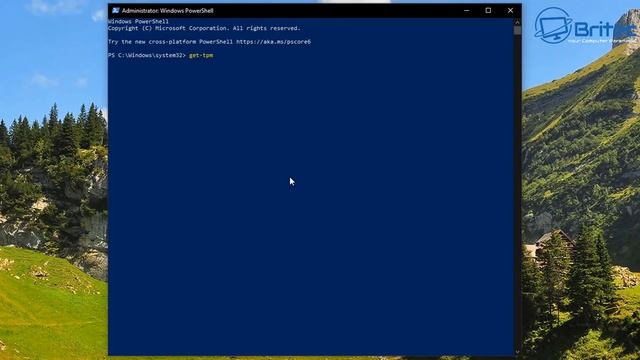640x360 pixels.
Task: Click the PS C:\Windows\system32> prompt
Action: (x=147, y=55)
